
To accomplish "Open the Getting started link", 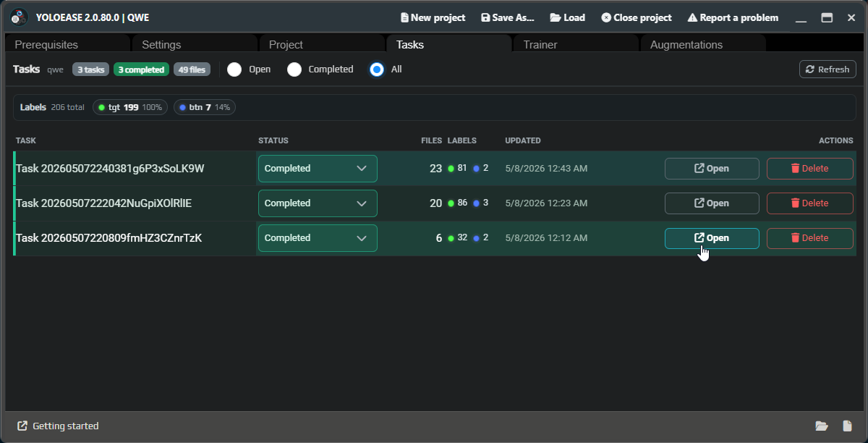I will (x=58, y=426).
